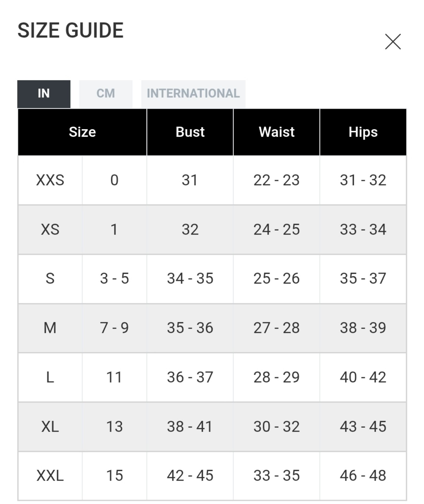Click the M size label

click(50, 328)
